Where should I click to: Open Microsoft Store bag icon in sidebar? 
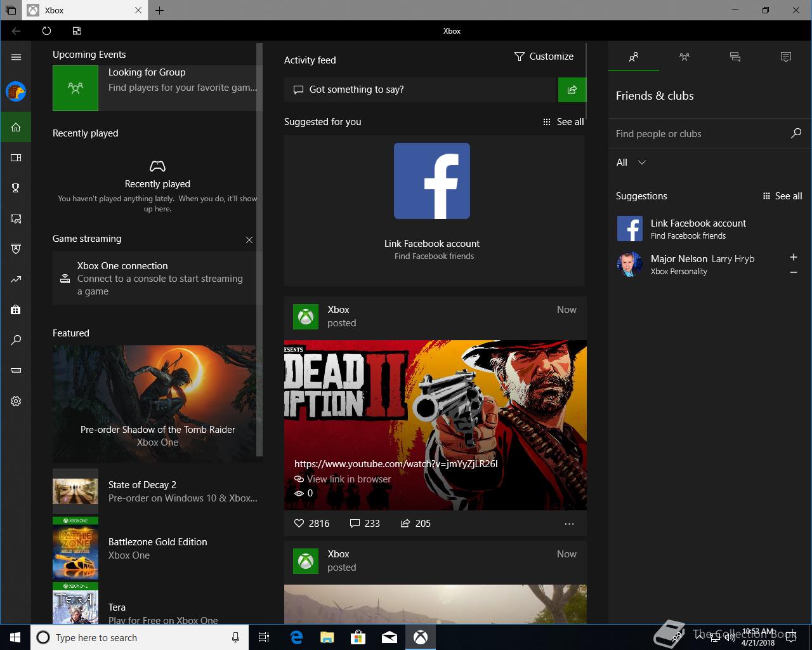pos(16,310)
